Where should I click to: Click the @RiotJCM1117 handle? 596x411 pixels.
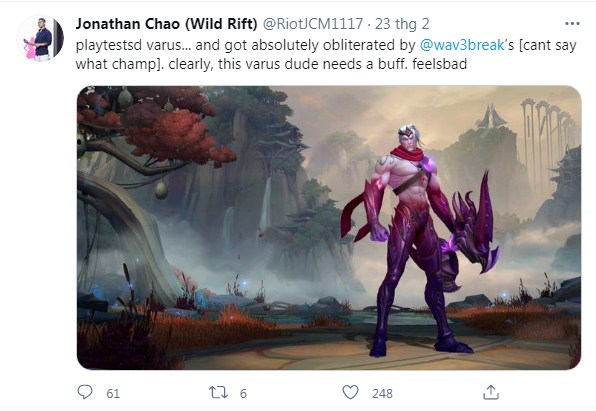(x=313, y=24)
